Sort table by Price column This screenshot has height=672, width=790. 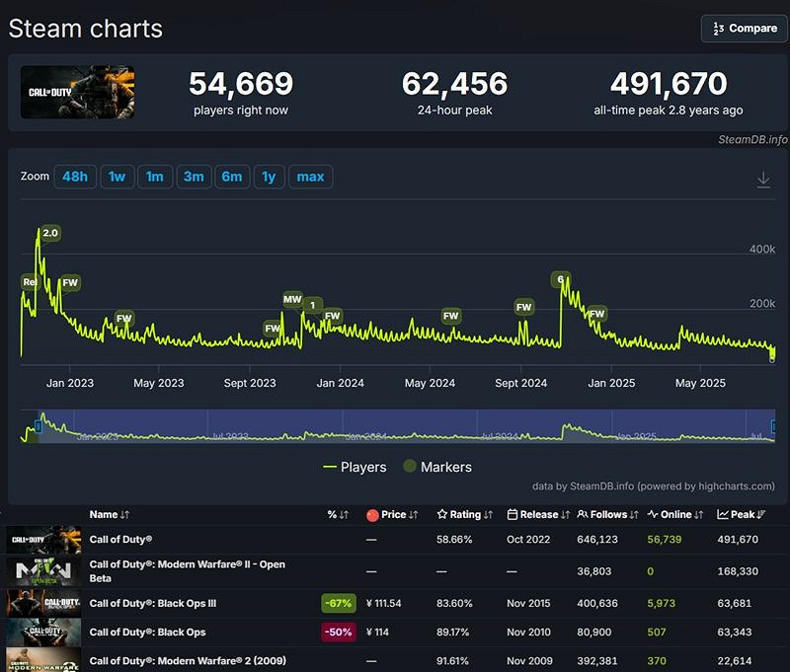[393, 514]
